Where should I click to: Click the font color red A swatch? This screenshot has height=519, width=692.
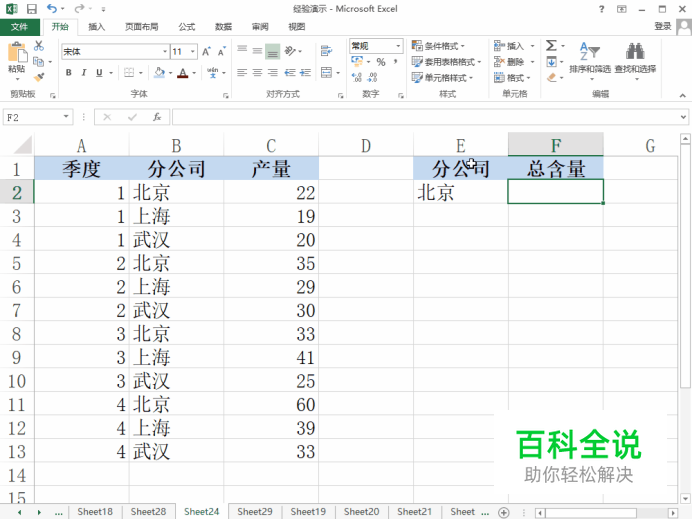point(183,73)
